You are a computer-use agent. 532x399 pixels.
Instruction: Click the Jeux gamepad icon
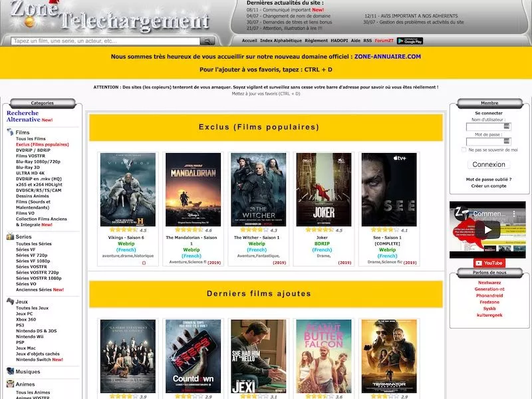coord(10,301)
